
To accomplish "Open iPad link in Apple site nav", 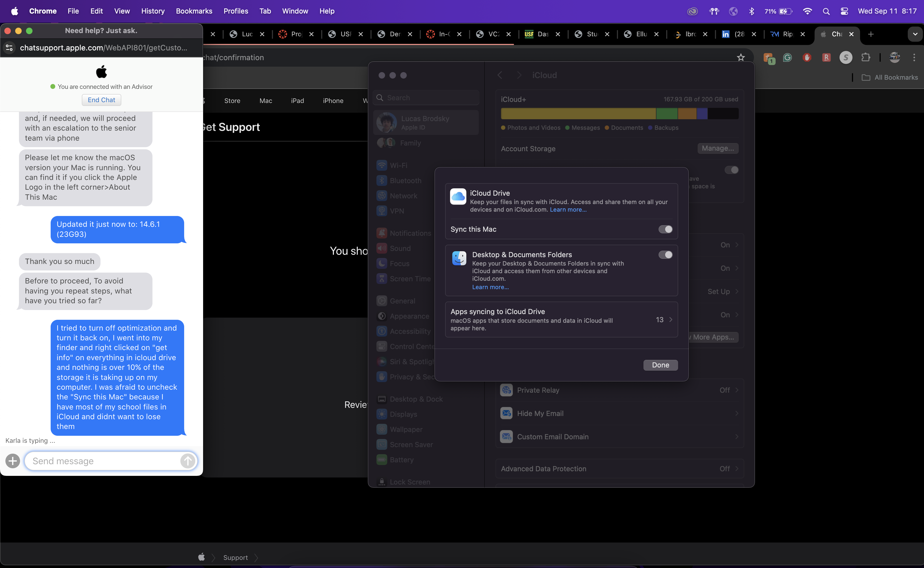I will pyautogui.click(x=297, y=101).
